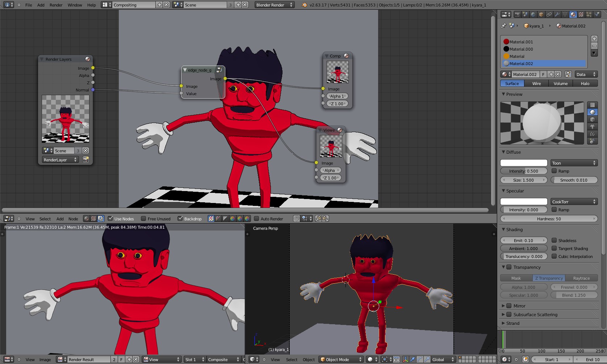Enable the rotate manipulator arc icon
607x364 pixels.
pyautogui.click(x=419, y=359)
